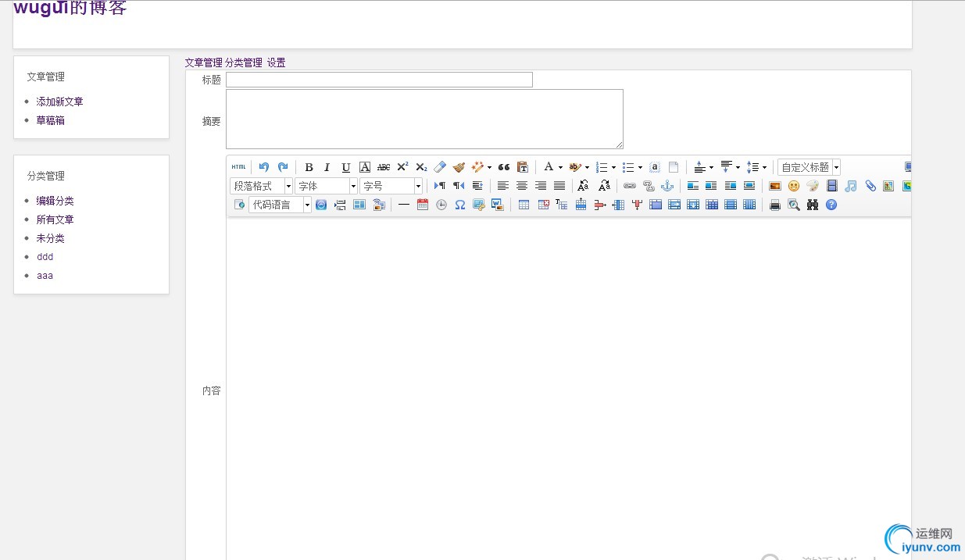This screenshot has width=965, height=560.
Task: Click the auto typeset magic wand
Action: [x=477, y=167]
